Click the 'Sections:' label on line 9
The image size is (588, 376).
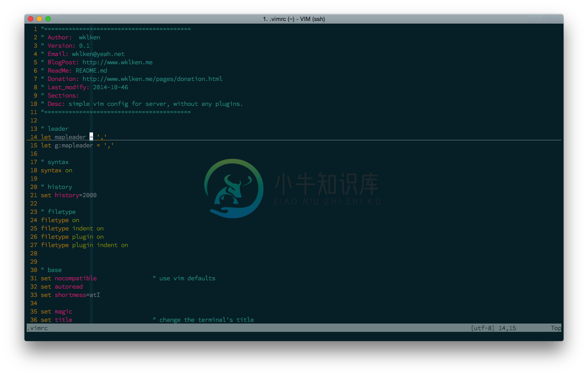click(x=63, y=95)
